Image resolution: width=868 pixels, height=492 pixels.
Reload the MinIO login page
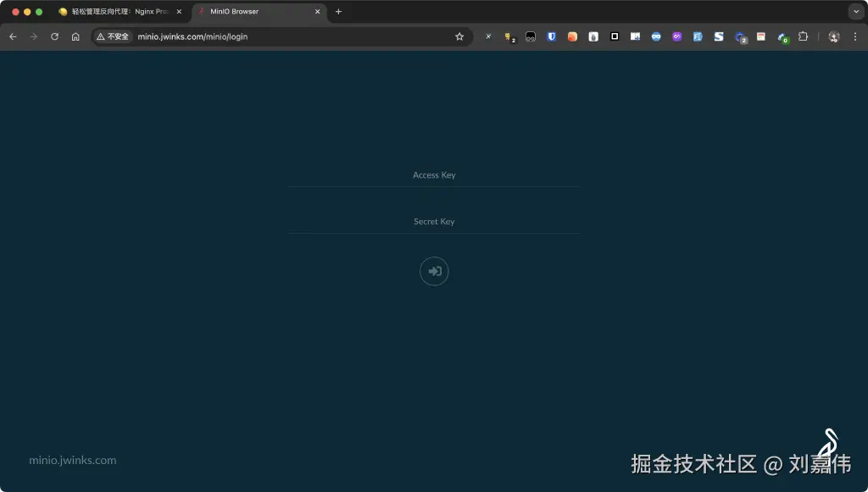coord(55,36)
